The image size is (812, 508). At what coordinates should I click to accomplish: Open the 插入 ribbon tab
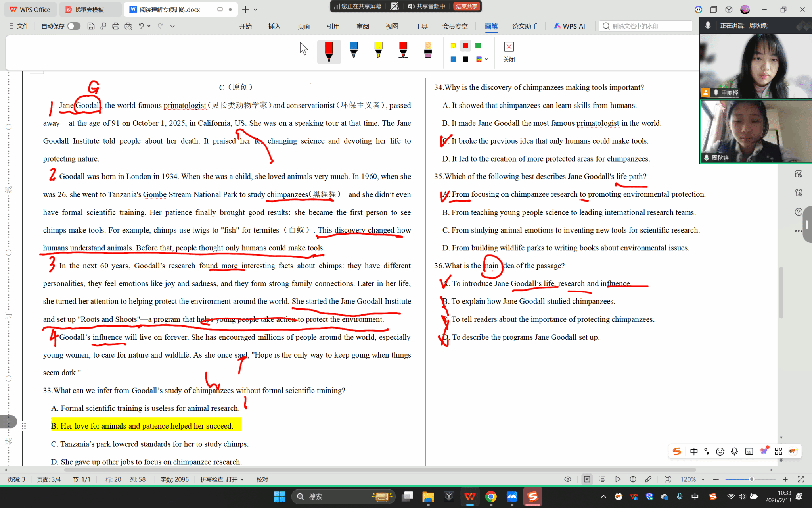click(274, 26)
